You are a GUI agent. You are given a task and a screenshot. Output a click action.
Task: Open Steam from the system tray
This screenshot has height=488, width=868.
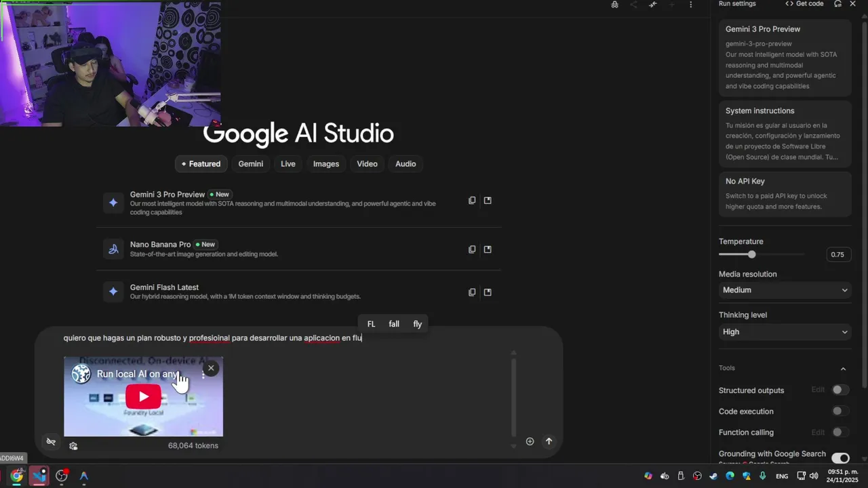pyautogui.click(x=713, y=476)
